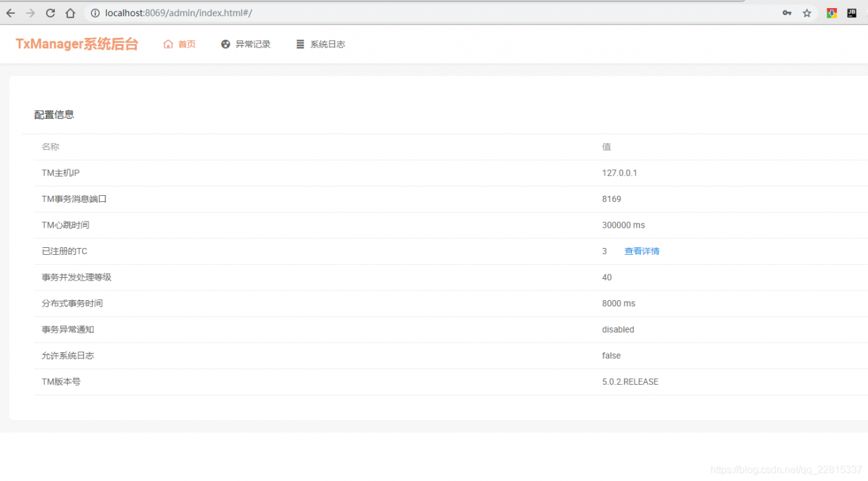The width and height of the screenshot is (868, 481).
Task: Select the TM版本号 row label
Action: (x=61, y=381)
